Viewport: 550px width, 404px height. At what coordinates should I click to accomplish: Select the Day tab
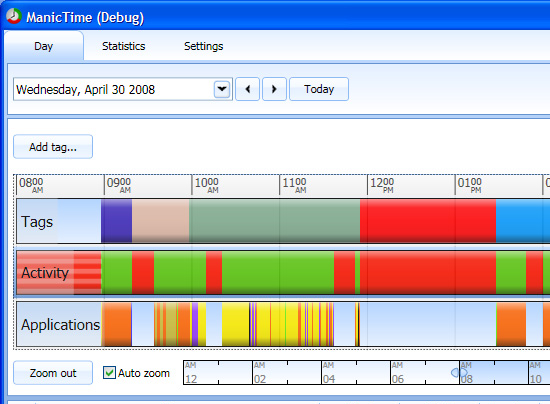click(x=44, y=46)
